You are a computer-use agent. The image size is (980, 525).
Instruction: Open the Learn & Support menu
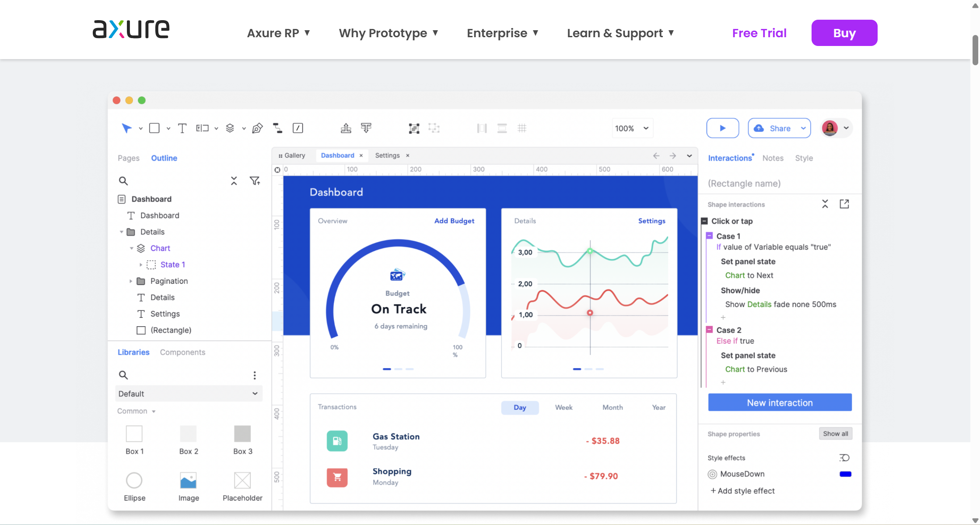[620, 33]
